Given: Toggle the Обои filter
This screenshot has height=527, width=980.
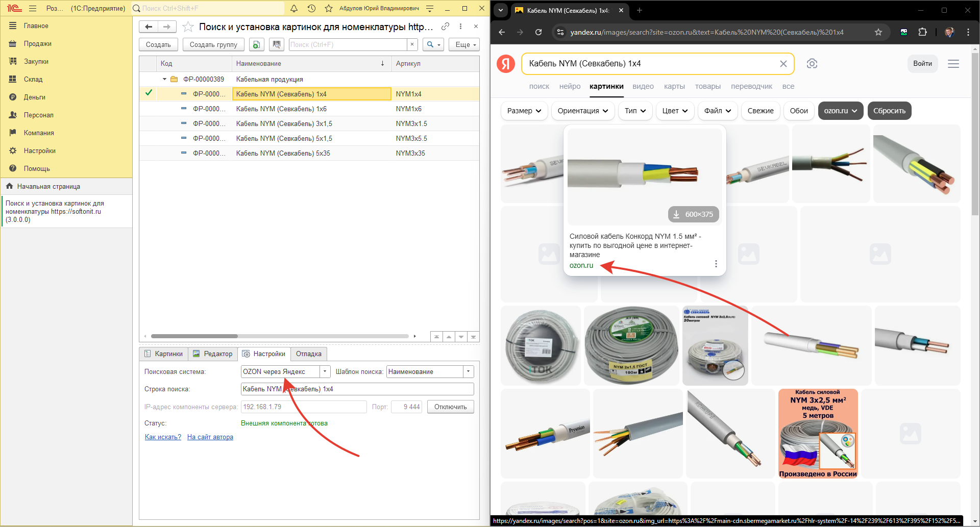Looking at the screenshot, I should (798, 111).
